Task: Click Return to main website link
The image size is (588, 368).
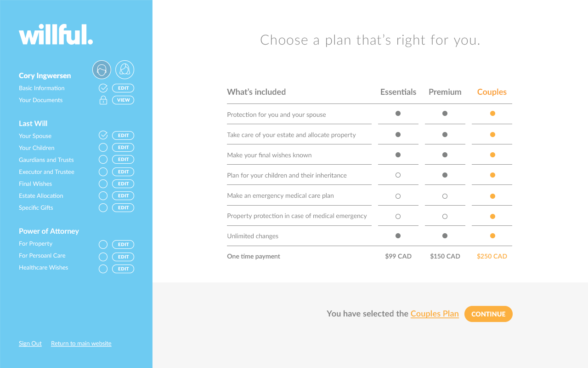Action: 81,344
